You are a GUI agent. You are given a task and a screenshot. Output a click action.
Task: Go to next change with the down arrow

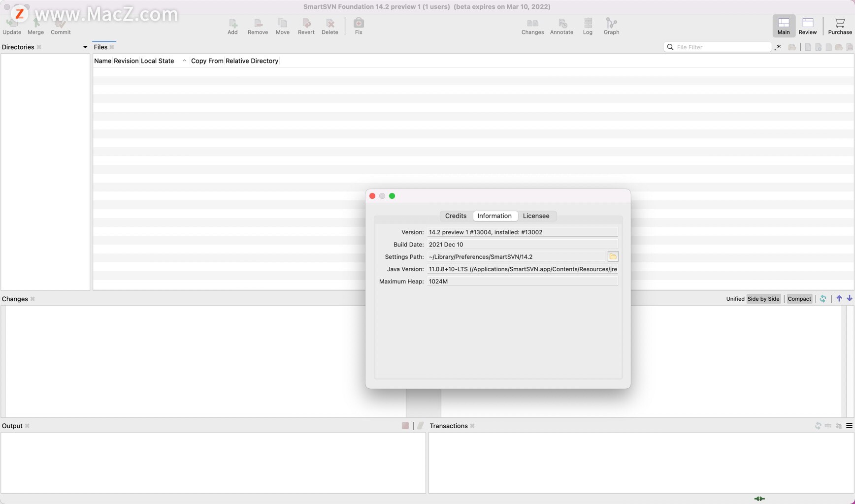coord(850,299)
